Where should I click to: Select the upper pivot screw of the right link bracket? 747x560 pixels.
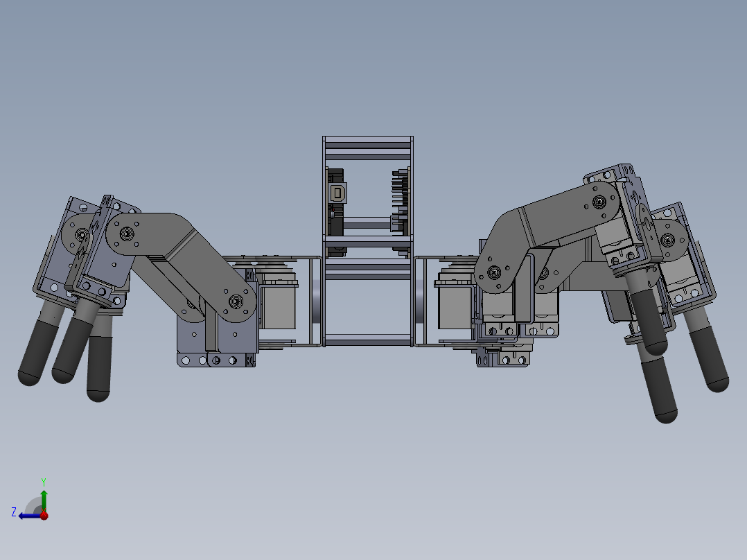point(599,202)
